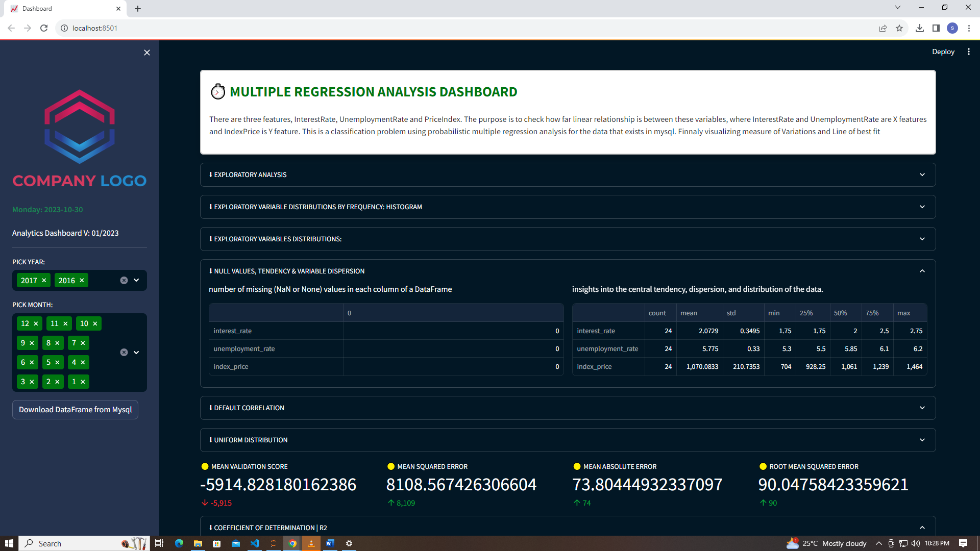
Task: Open the Pick Year dropdown arrow
Action: click(x=136, y=280)
